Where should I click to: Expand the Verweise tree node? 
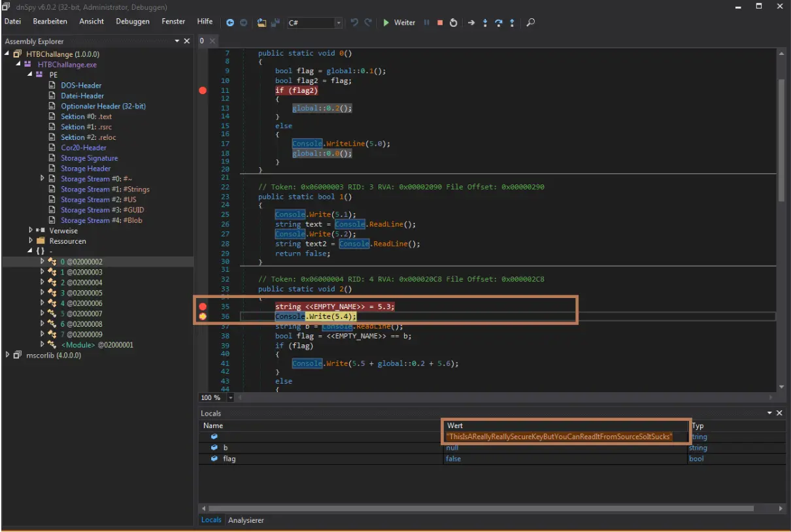[x=31, y=231]
